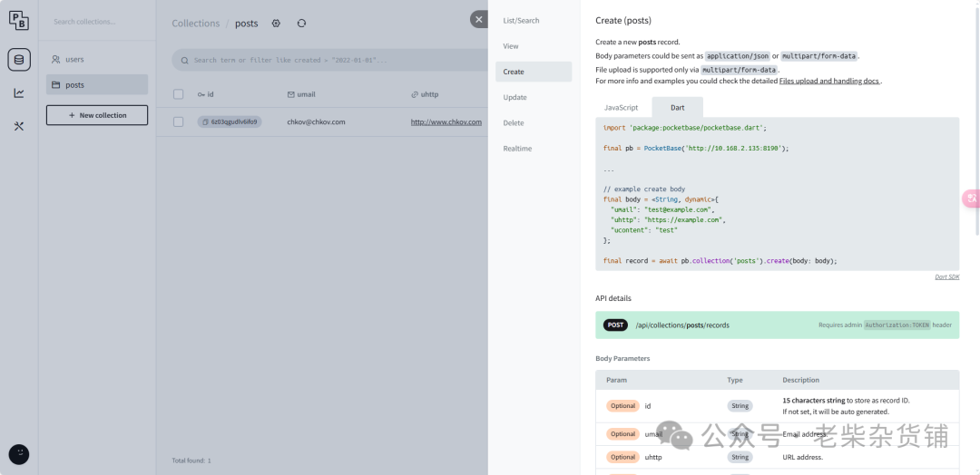This screenshot has height=475, width=980.
Task: Switch to the JavaScript code tab
Action: (622, 107)
